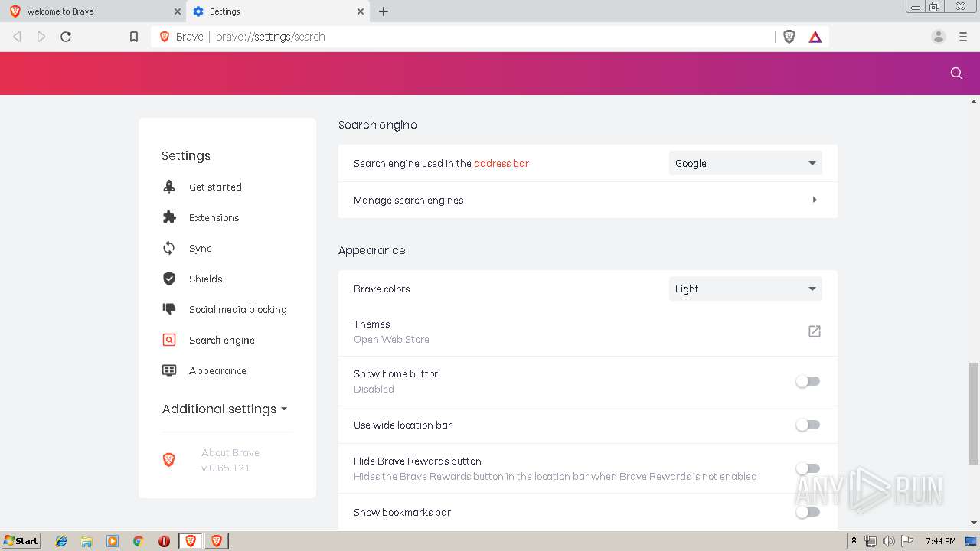Click the Brave lion logo beside About Brave

point(169,460)
